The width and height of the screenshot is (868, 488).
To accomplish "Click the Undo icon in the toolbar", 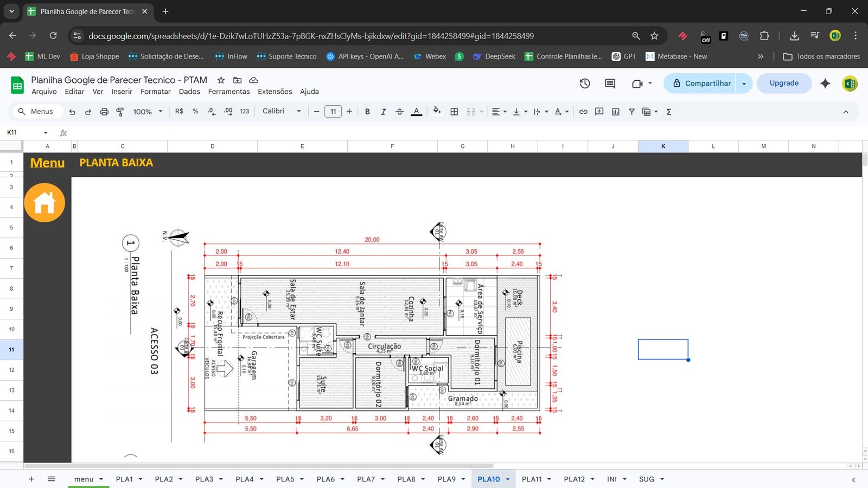I will click(x=72, y=112).
